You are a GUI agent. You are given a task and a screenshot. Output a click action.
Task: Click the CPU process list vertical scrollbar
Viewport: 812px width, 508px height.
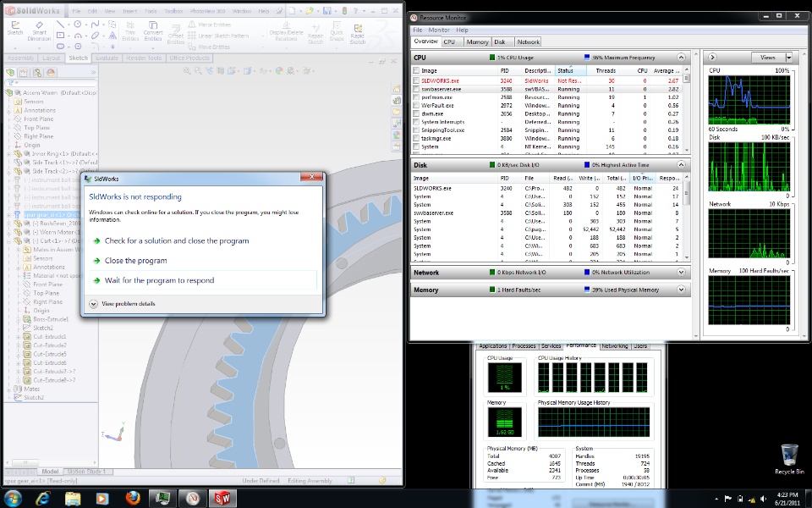[x=687, y=110]
